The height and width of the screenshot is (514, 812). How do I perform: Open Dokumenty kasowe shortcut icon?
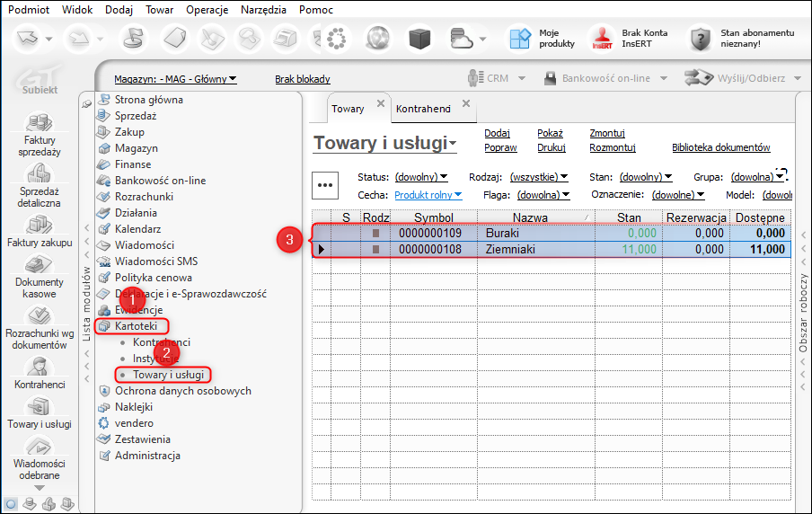tap(40, 264)
